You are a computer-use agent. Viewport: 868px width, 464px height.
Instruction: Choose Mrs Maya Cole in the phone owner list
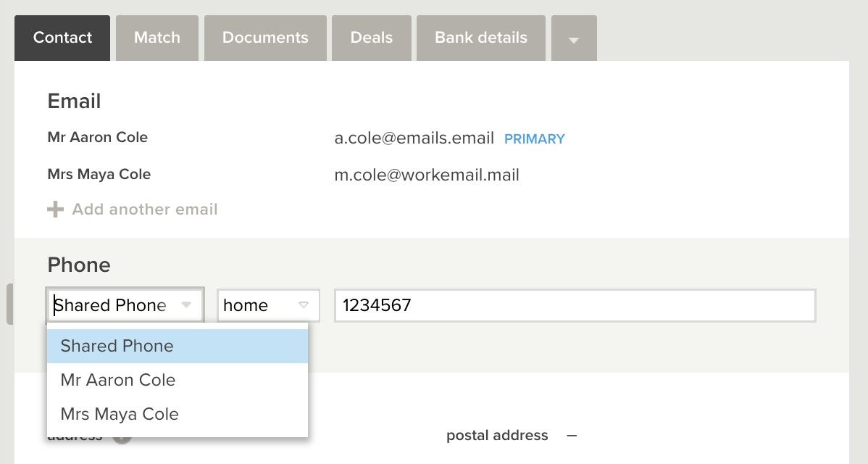(x=177, y=414)
